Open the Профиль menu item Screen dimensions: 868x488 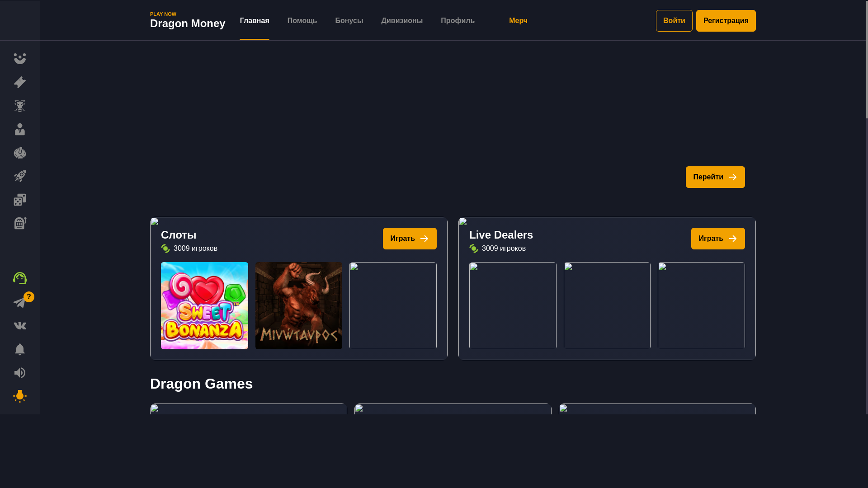458,21
